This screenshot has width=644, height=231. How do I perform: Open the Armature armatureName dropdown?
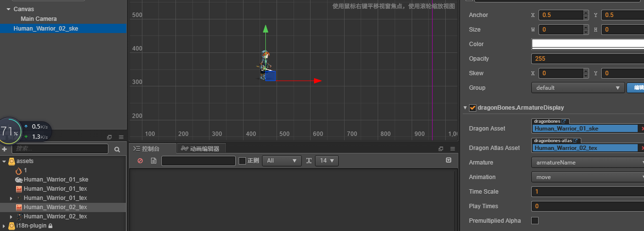click(588, 163)
